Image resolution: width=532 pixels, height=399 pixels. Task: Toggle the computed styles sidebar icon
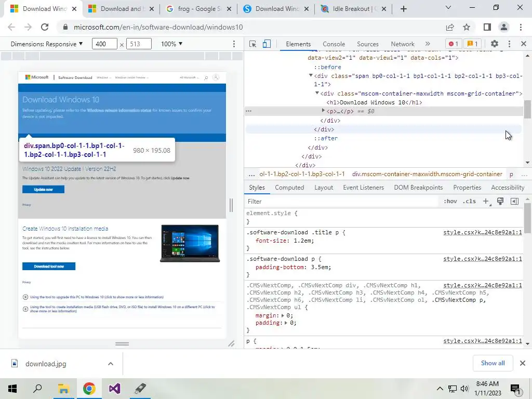coord(514,201)
